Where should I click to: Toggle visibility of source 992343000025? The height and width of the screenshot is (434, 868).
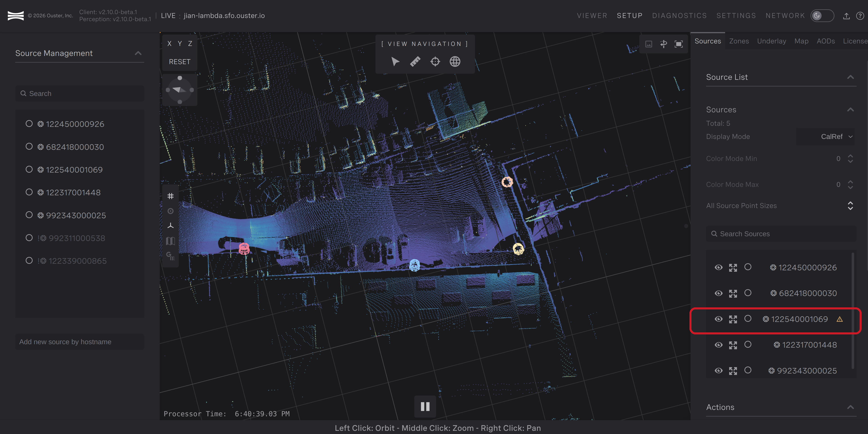tap(718, 371)
